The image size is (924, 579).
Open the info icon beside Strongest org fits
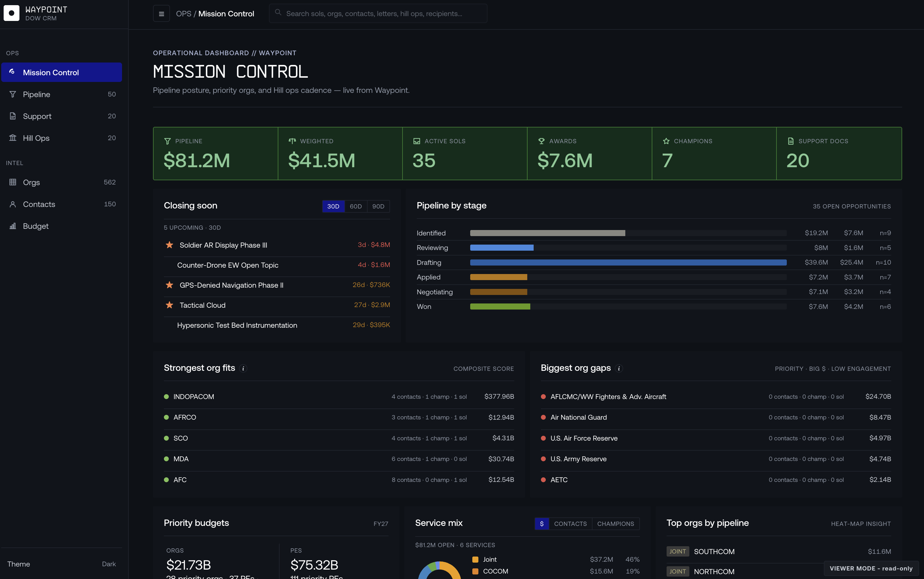click(243, 368)
